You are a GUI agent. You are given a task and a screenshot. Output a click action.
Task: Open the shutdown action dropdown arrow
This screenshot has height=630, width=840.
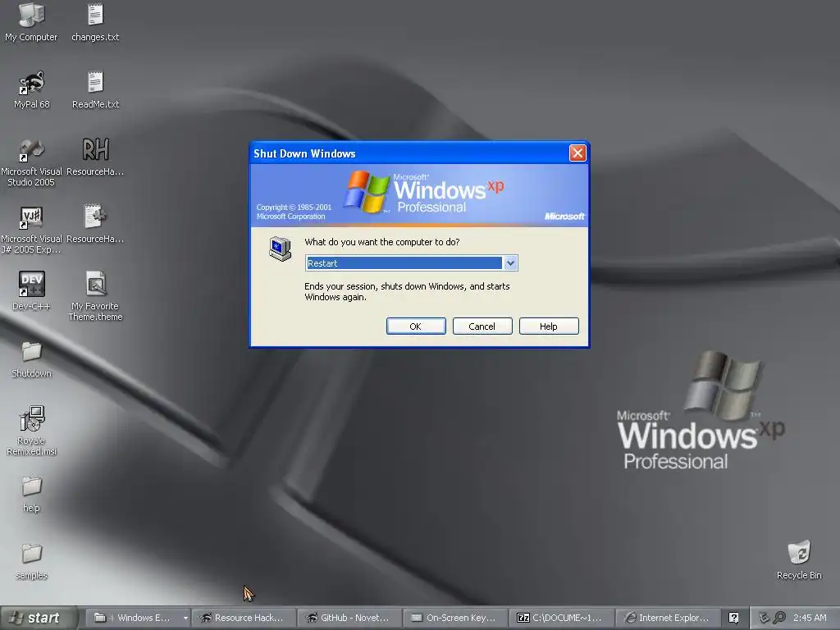click(510, 263)
